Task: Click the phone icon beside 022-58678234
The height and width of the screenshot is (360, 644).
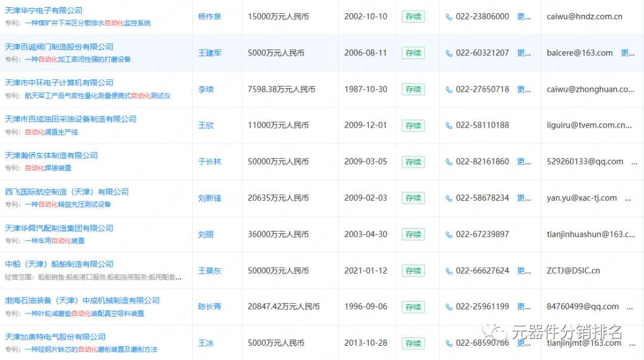Action: pos(449,198)
